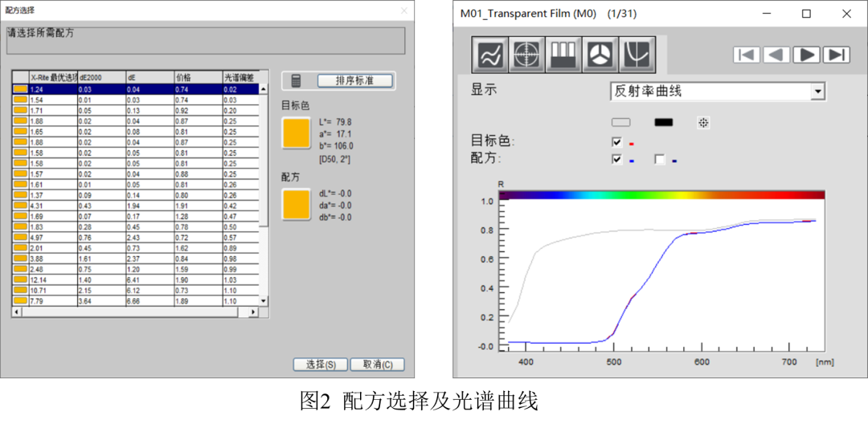Click the recipe table scroll-down arrow
This screenshot has height=428, width=868.
[x=264, y=301]
